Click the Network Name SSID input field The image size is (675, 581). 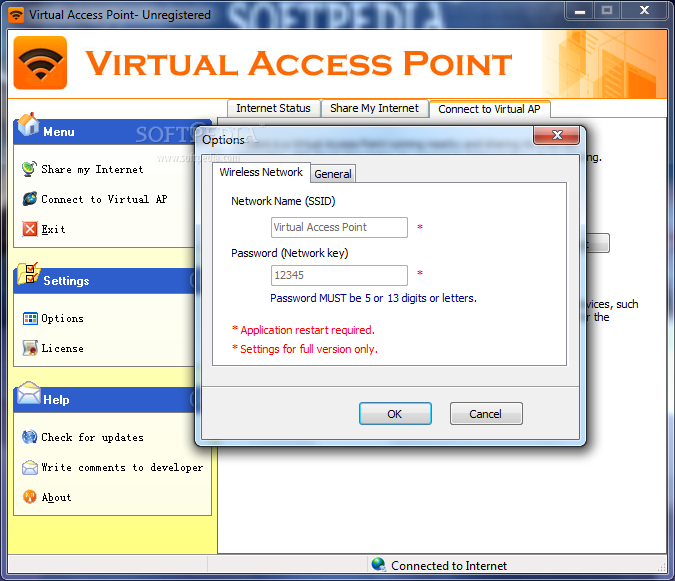(339, 227)
